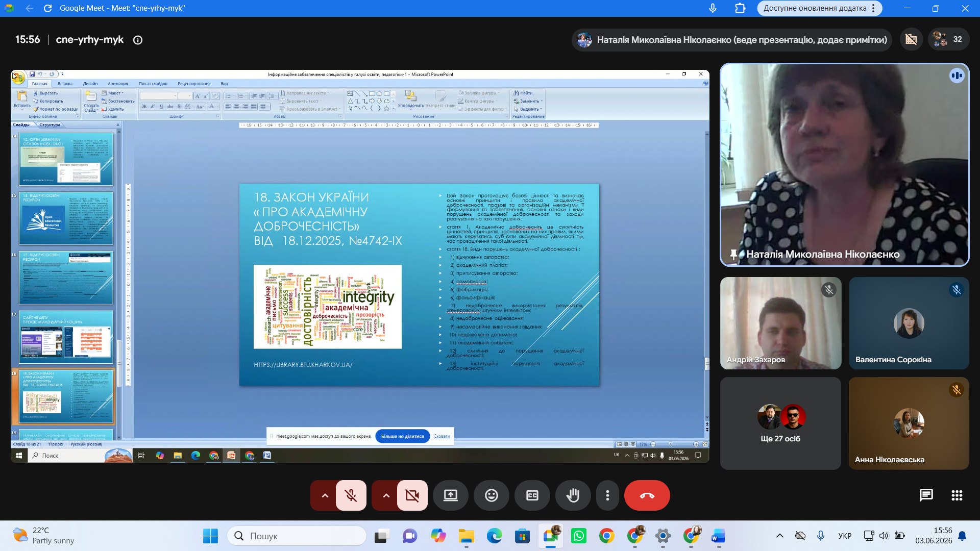
Task: Open more options three-dot menu
Action: tap(607, 495)
